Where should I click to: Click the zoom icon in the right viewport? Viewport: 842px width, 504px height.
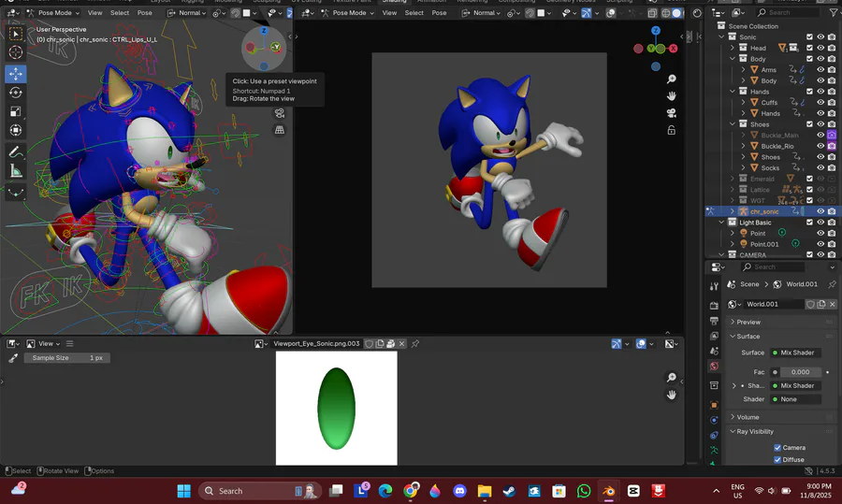tap(671, 79)
